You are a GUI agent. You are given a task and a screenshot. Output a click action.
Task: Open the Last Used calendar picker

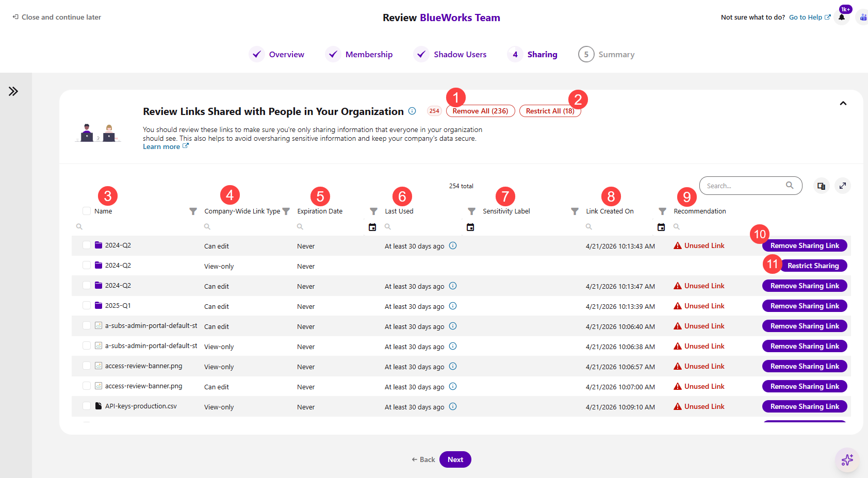click(x=470, y=227)
